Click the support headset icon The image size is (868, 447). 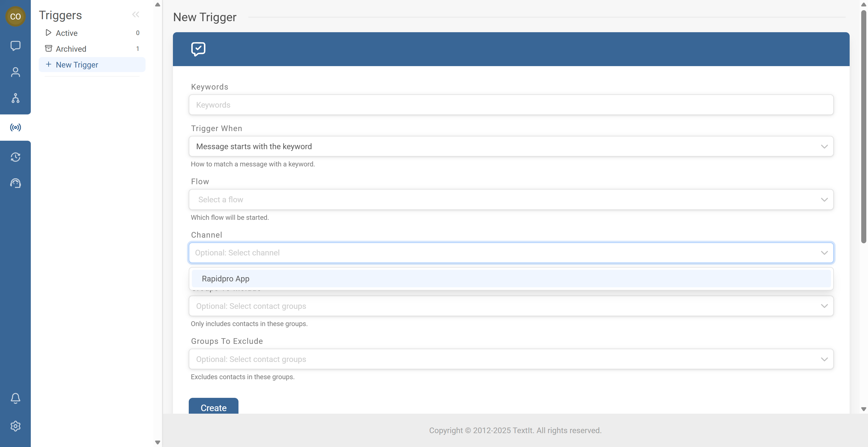15,183
